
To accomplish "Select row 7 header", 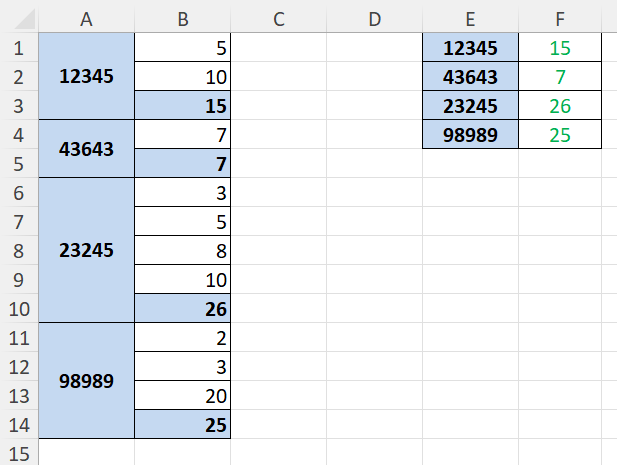I will coord(19,221).
